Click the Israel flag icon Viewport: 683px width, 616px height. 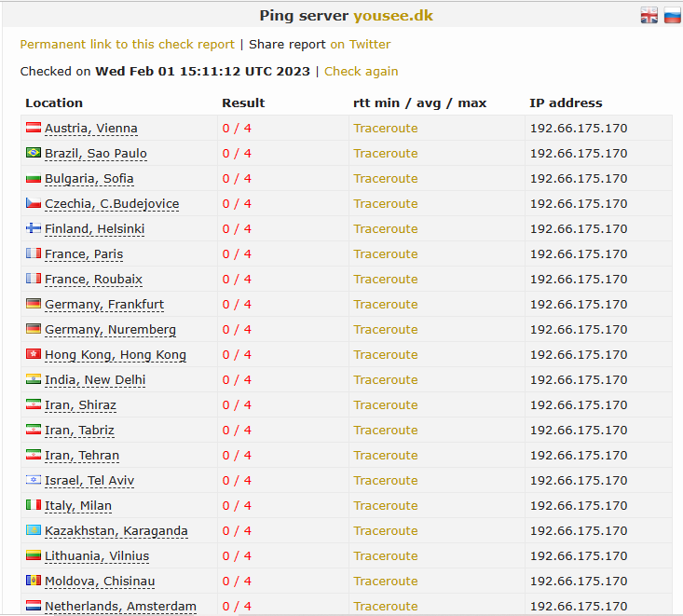pyautogui.click(x=34, y=480)
